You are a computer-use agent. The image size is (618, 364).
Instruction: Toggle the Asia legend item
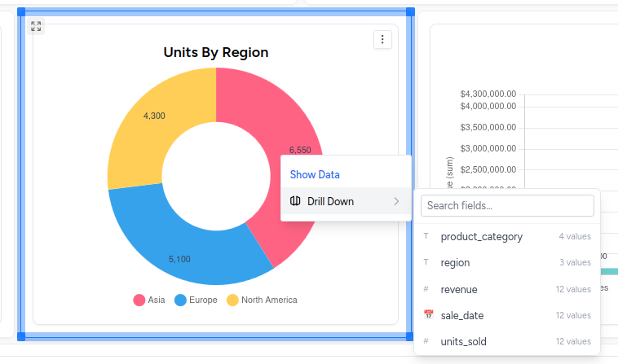click(149, 300)
